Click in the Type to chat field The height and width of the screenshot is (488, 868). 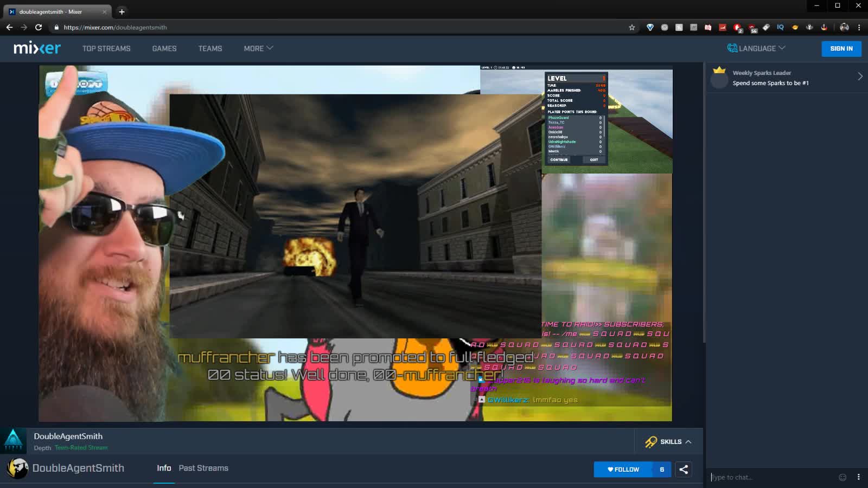770,477
